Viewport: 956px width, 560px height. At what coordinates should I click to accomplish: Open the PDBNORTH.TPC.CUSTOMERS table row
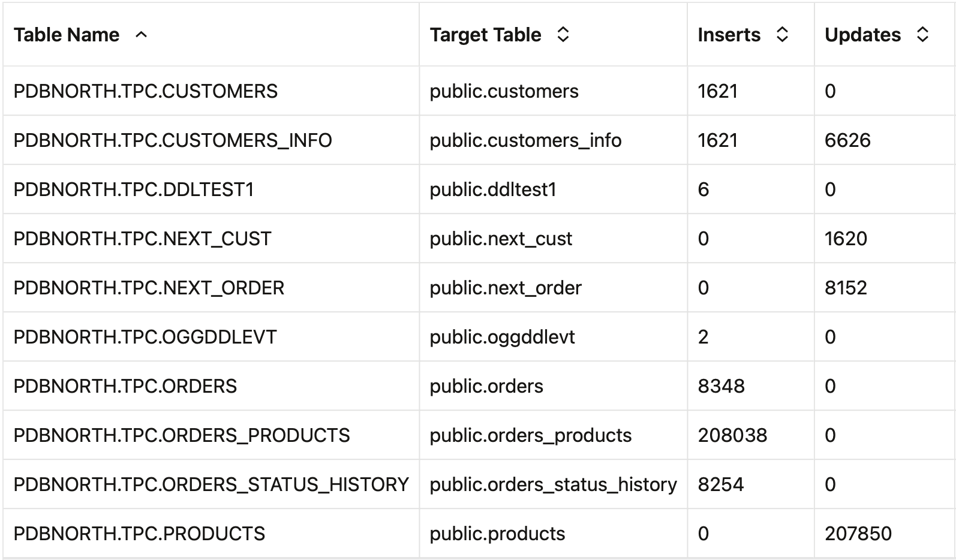click(146, 91)
